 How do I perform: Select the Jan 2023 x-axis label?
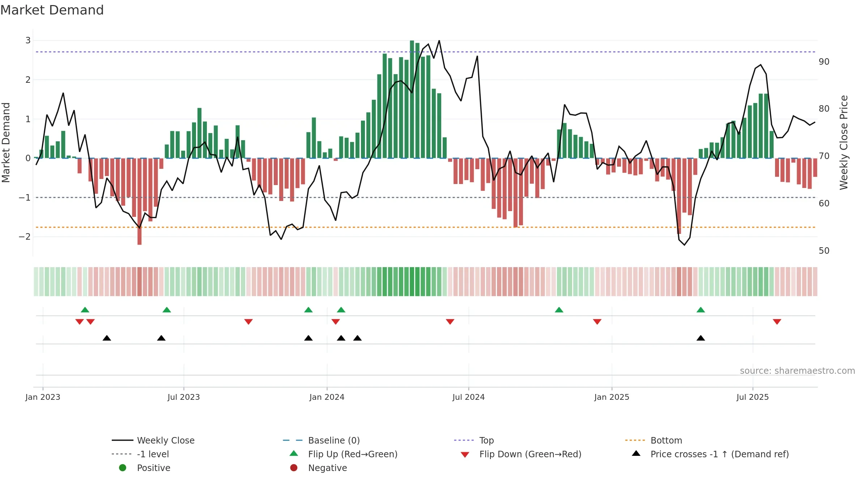[x=43, y=397]
